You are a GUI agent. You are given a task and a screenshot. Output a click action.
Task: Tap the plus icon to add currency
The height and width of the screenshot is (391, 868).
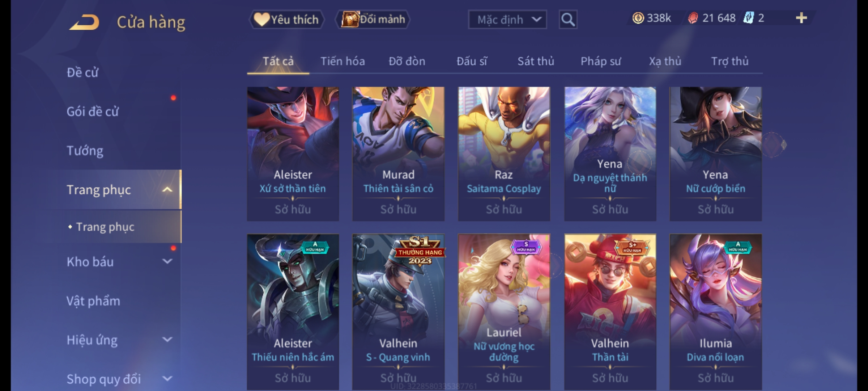click(x=801, y=18)
